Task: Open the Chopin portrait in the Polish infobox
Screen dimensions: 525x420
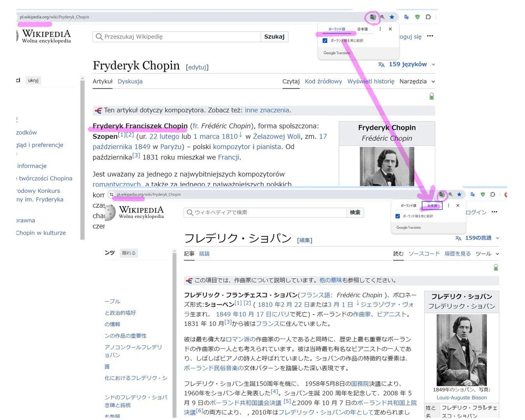Action: (387, 166)
